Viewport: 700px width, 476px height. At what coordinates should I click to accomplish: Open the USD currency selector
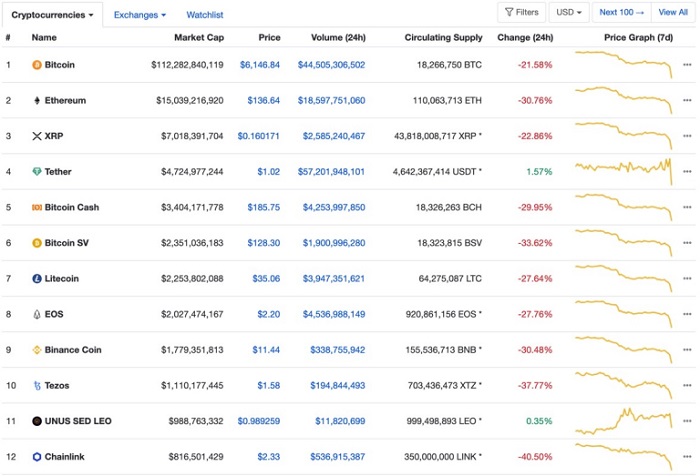tap(569, 13)
